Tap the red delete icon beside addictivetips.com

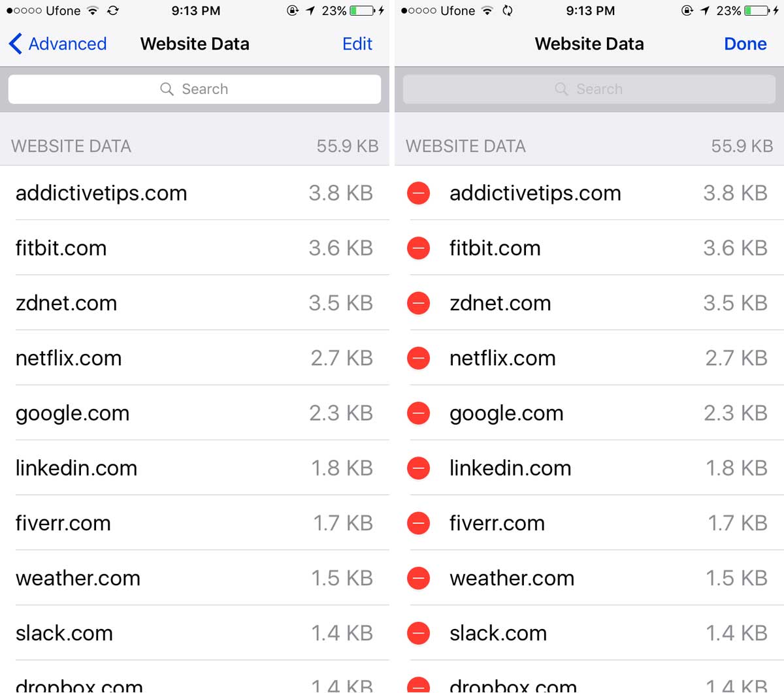point(418,193)
